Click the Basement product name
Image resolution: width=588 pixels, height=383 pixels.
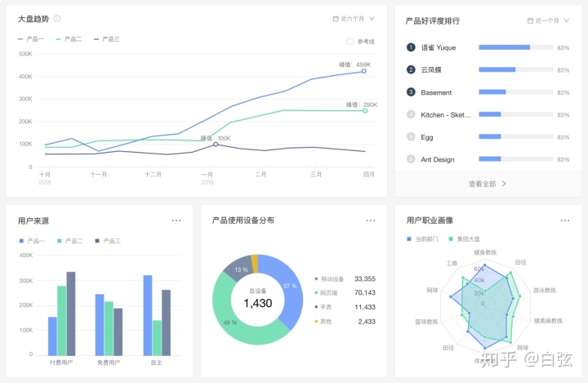(436, 92)
